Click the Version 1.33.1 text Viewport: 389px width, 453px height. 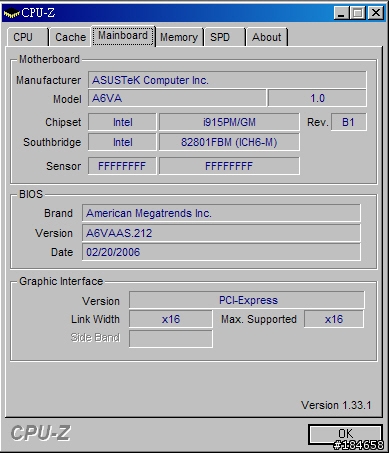336,405
